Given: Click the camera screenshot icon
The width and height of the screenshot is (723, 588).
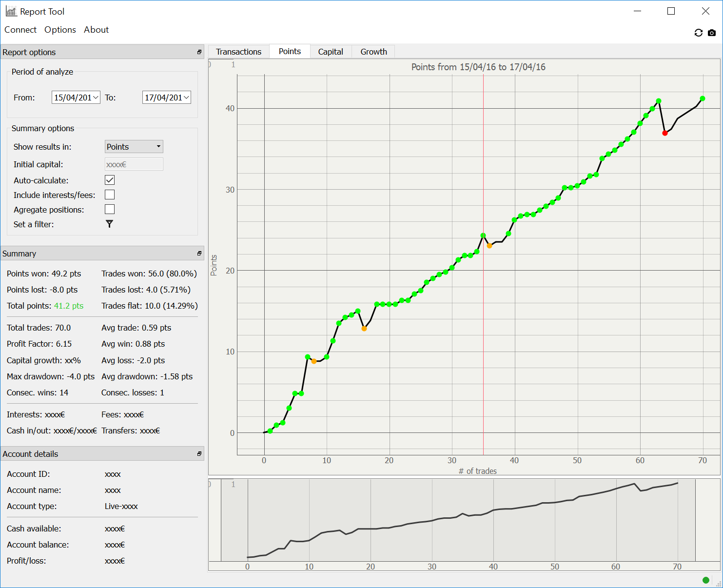Looking at the screenshot, I should 712,33.
